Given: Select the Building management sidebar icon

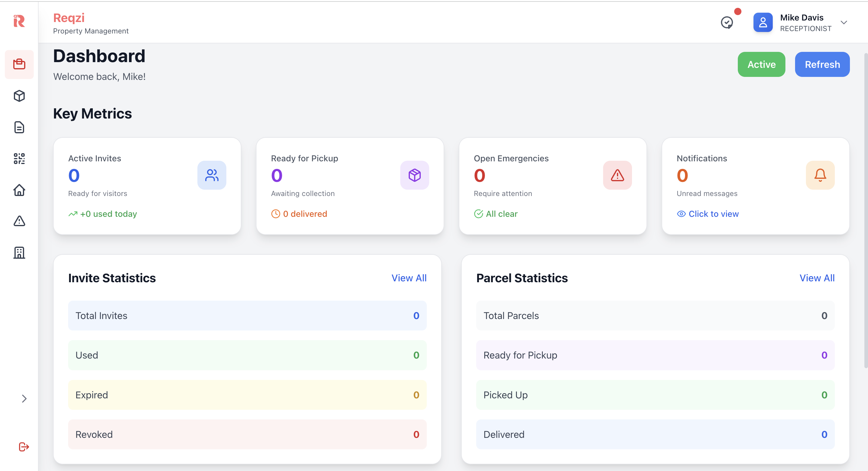Looking at the screenshot, I should 19,252.
